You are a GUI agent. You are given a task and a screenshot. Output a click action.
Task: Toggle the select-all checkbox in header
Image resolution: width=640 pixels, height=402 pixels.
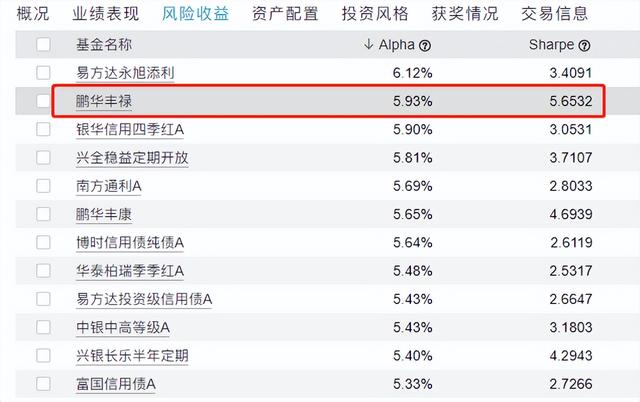tap(43, 45)
